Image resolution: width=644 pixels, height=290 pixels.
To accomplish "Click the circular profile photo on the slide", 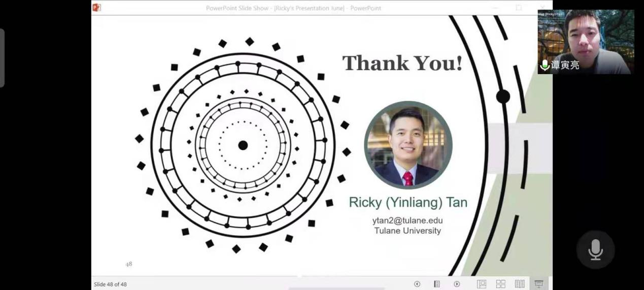I will pos(408,145).
